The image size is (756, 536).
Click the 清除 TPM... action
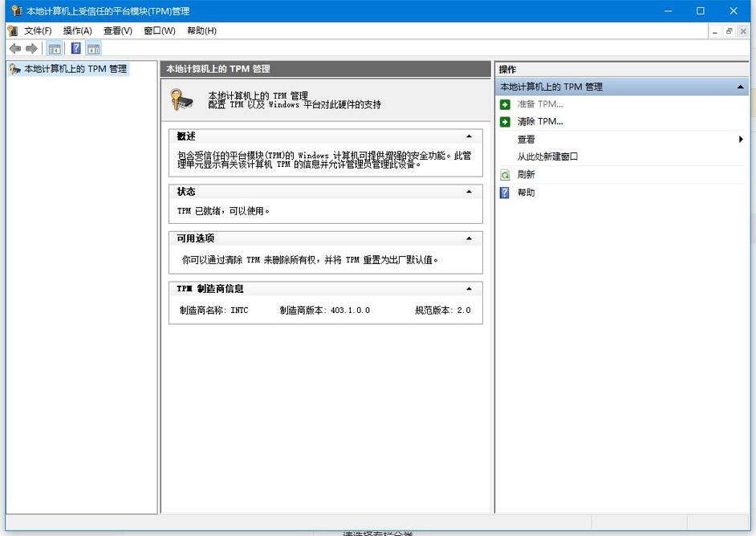[x=540, y=121]
